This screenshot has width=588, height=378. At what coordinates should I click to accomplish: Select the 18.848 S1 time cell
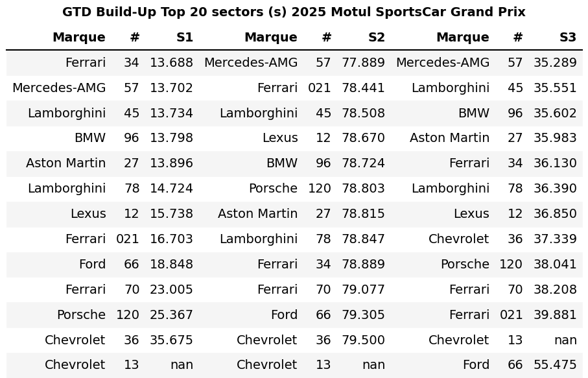(x=171, y=265)
